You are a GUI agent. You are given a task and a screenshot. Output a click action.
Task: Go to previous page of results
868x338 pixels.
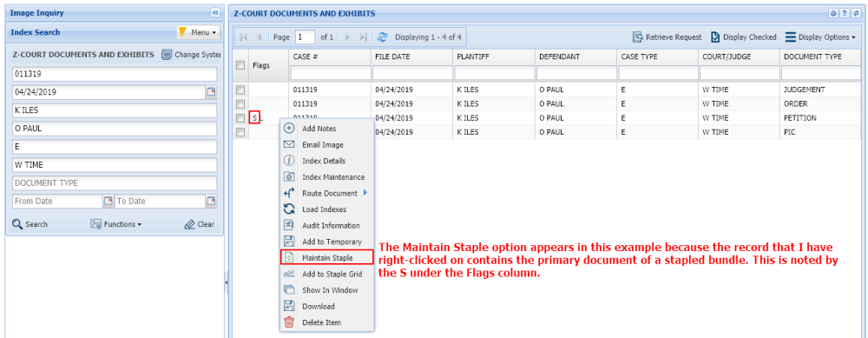[259, 37]
